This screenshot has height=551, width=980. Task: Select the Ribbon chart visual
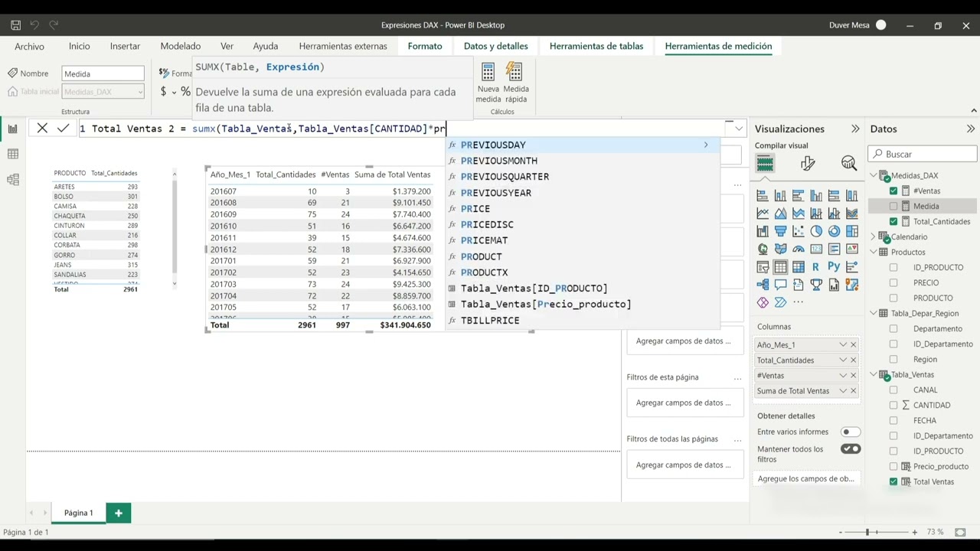point(852,214)
